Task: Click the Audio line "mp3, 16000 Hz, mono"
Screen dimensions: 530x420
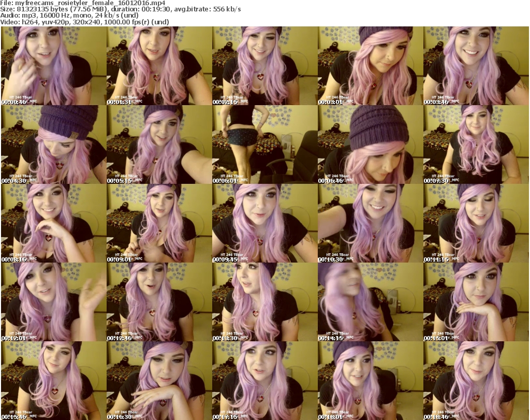Action: tap(56, 16)
